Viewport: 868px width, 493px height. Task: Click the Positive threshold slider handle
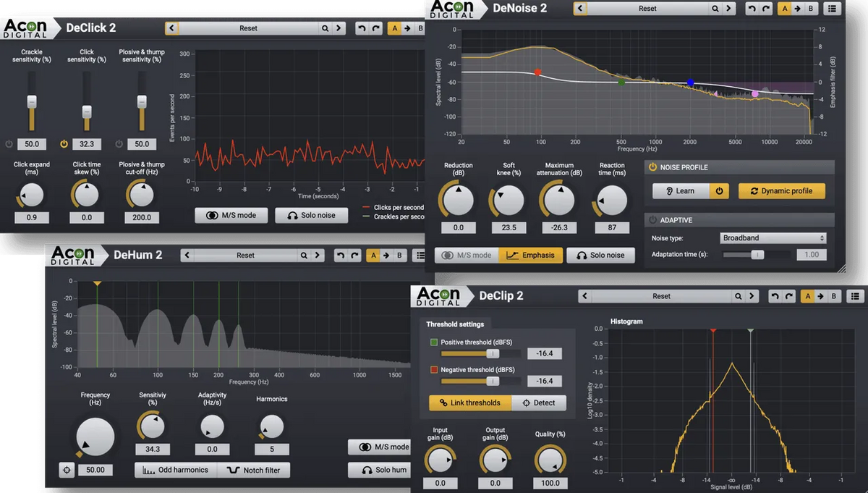(493, 353)
